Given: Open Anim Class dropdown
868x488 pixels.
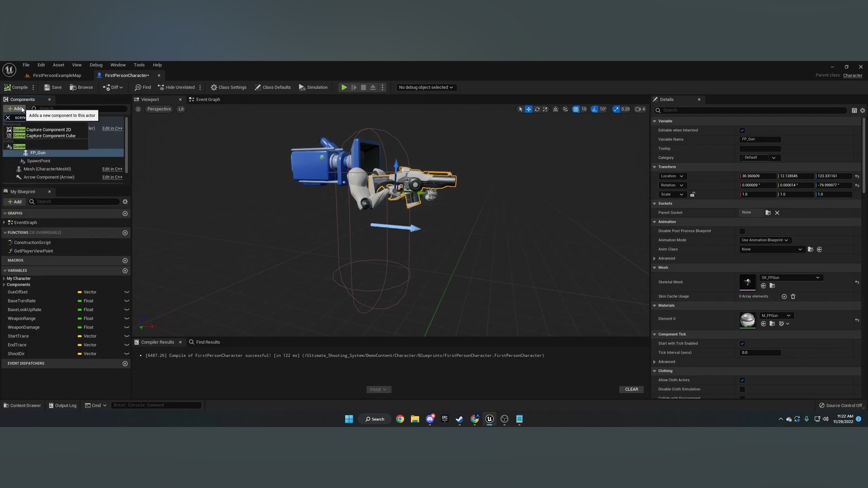Looking at the screenshot, I should [x=772, y=249].
